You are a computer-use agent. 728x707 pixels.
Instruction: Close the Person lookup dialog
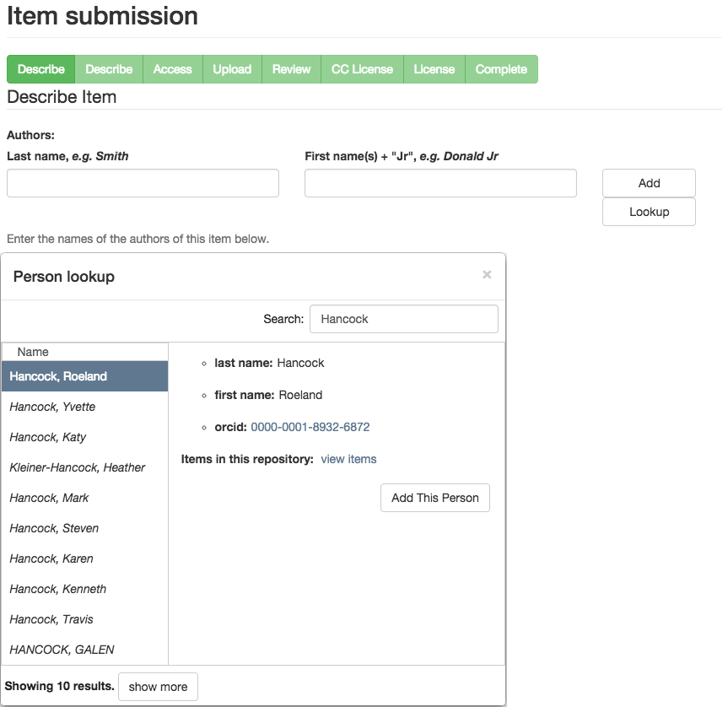pyautogui.click(x=486, y=275)
